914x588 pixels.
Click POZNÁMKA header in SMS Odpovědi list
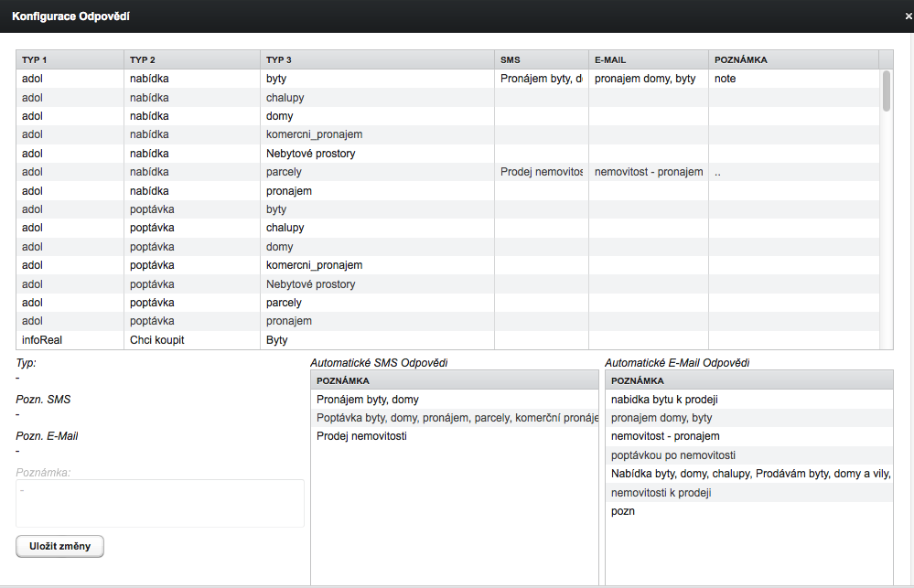coord(455,380)
